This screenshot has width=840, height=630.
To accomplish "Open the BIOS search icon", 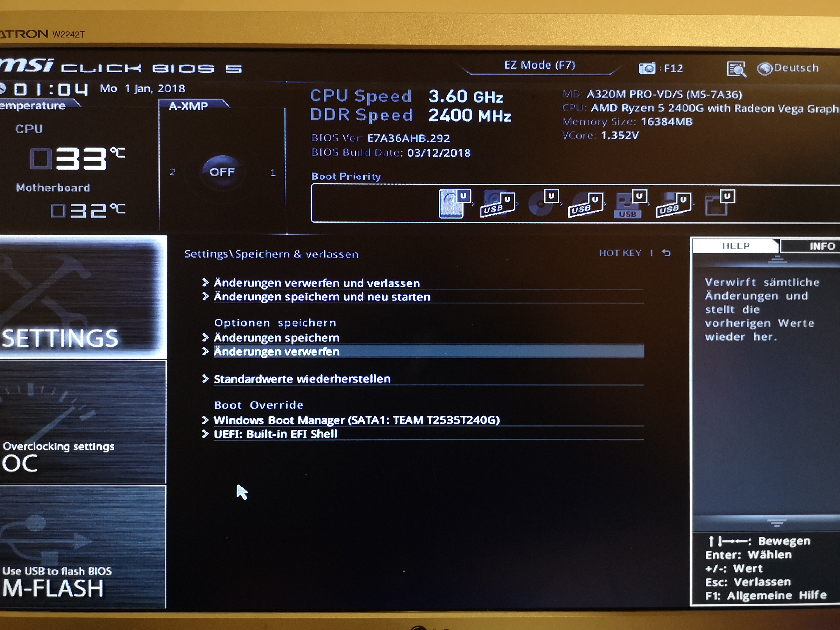I will [x=736, y=69].
